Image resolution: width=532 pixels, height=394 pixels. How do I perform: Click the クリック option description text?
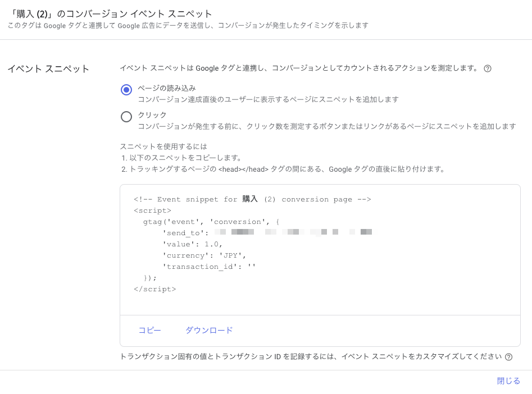click(326, 126)
